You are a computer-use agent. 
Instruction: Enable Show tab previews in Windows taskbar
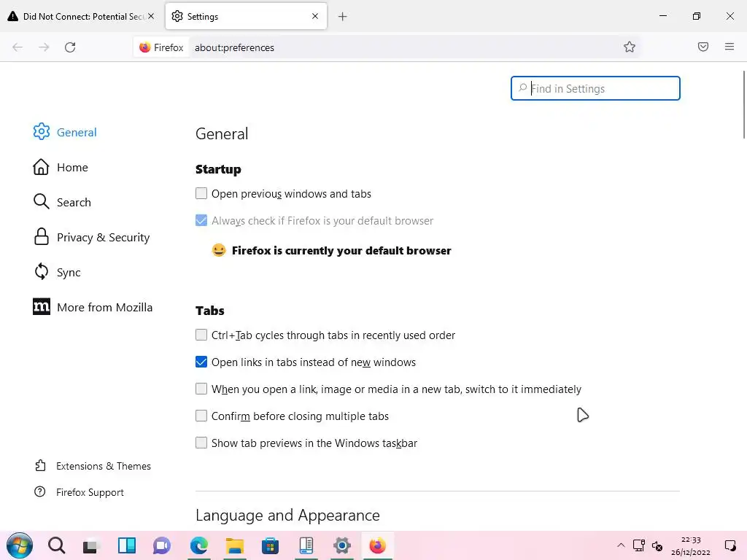click(x=201, y=443)
